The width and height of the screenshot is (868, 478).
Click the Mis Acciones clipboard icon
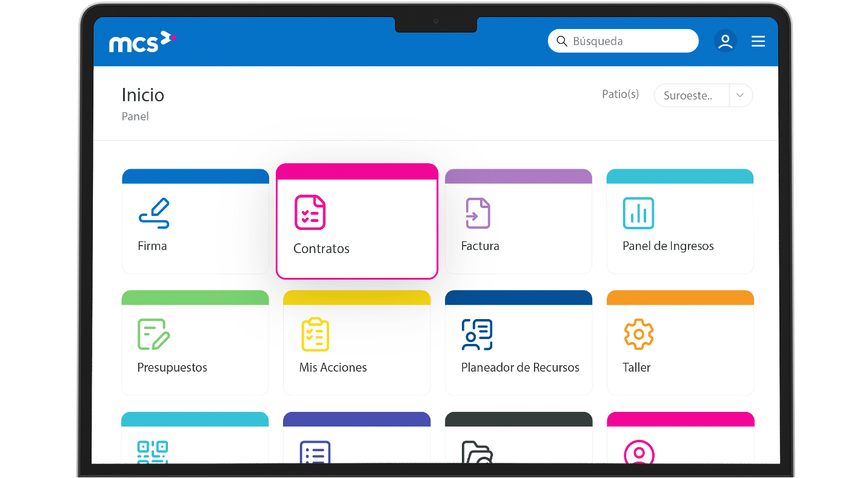(x=315, y=334)
